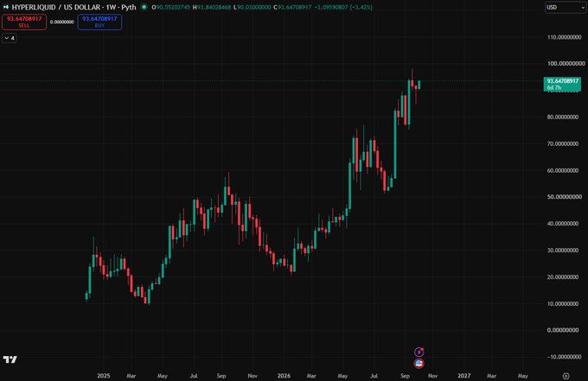Click the 100.00000000 price axis label
Image resolution: width=588 pixels, height=381 pixels.
566,63
